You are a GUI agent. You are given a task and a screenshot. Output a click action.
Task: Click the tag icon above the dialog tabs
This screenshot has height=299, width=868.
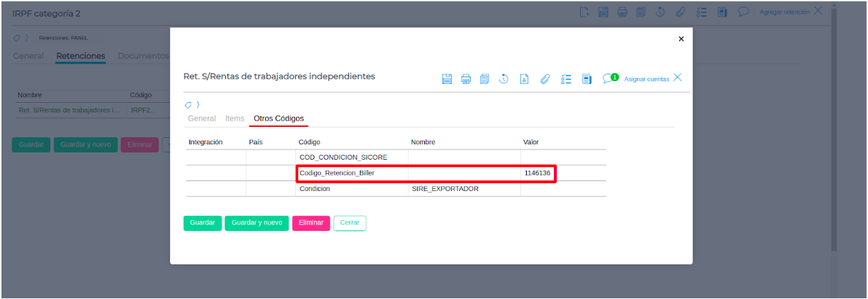tap(187, 105)
